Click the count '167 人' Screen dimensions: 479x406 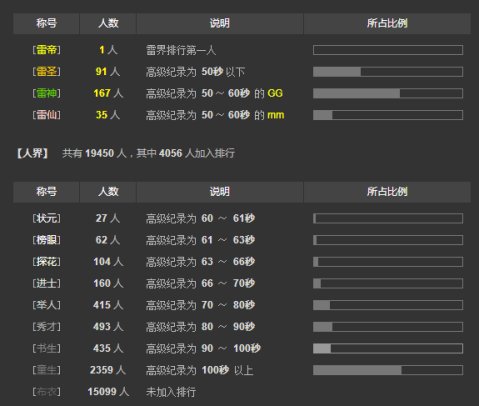(x=108, y=93)
